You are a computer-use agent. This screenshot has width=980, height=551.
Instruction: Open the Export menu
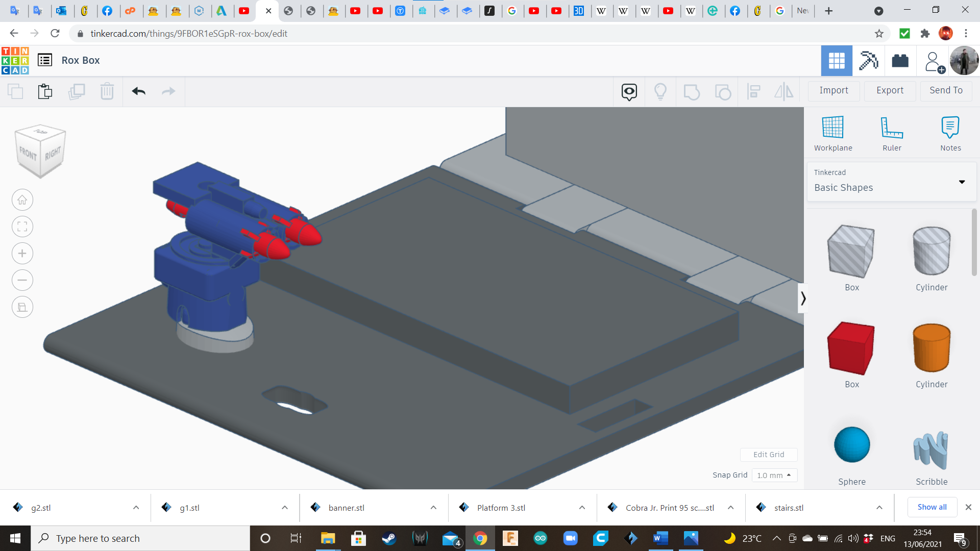click(x=890, y=90)
